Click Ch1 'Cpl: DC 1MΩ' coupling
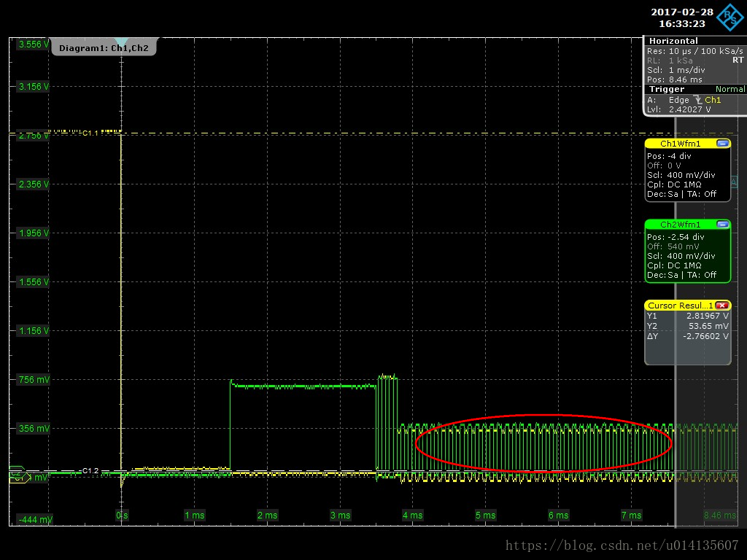 click(674, 184)
